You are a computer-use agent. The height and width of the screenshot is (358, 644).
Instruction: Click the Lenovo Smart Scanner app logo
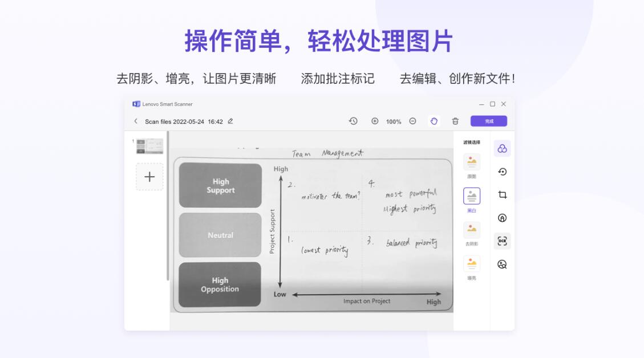[136, 104]
